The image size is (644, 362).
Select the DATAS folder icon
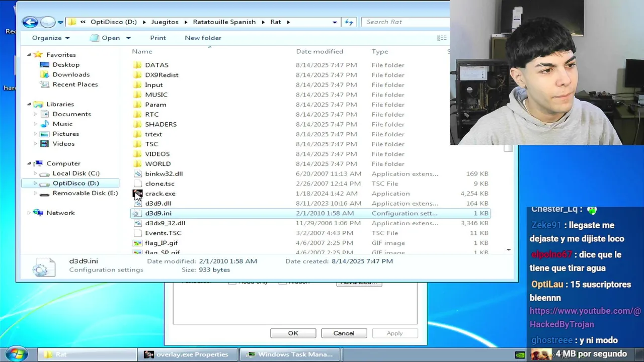click(x=138, y=65)
